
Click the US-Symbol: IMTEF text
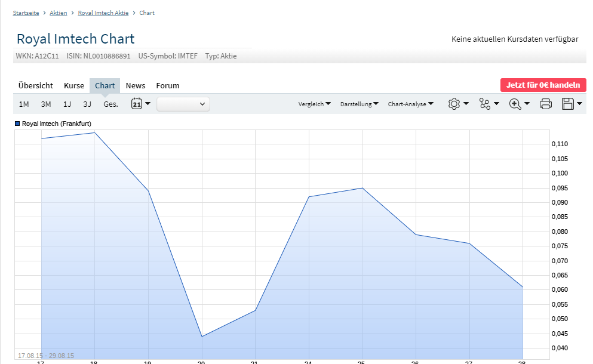168,56
